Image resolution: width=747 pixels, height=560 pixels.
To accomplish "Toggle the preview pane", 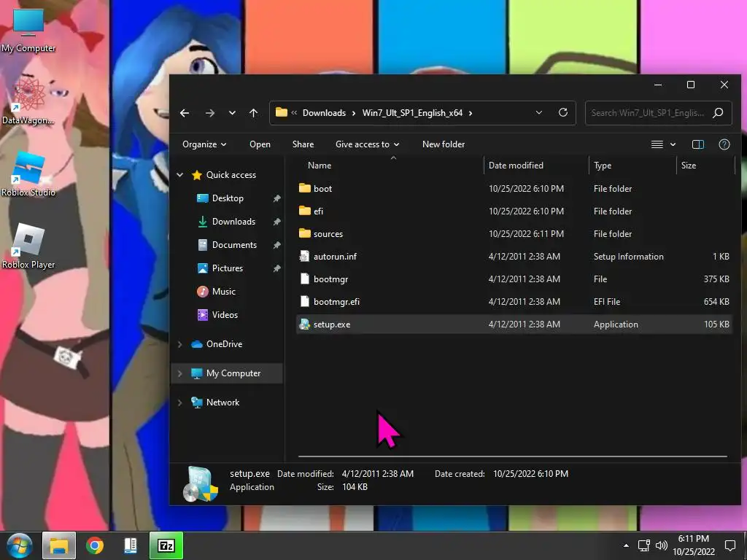I will (x=698, y=144).
